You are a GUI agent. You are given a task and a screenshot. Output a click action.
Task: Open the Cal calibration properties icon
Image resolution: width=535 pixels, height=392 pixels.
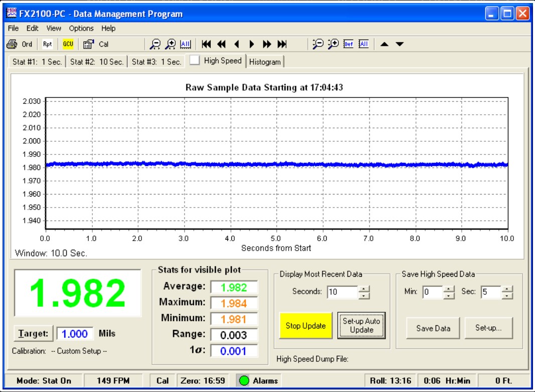(89, 44)
